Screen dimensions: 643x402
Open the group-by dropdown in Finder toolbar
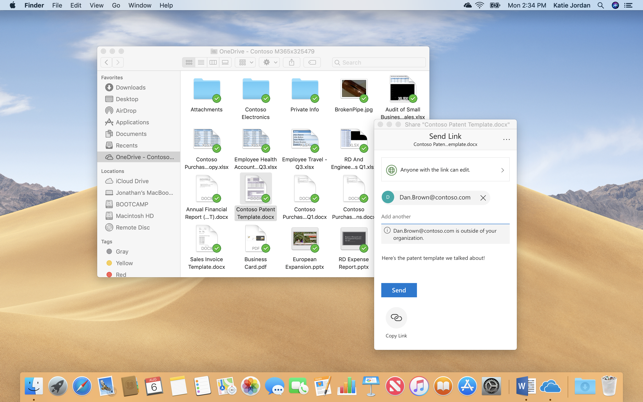click(x=246, y=62)
